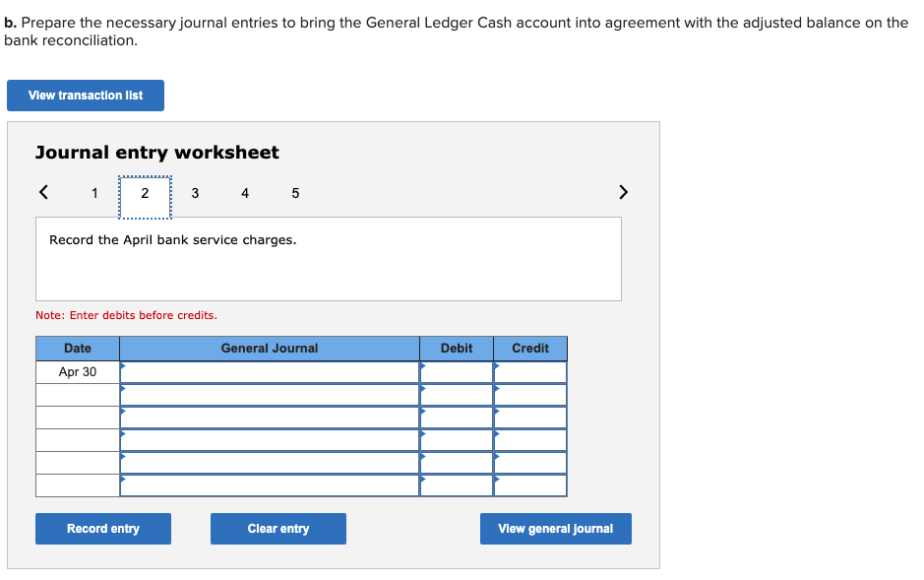Select Credit field in the Apr 30 row
The width and height of the screenshot is (924, 580).
click(x=530, y=372)
